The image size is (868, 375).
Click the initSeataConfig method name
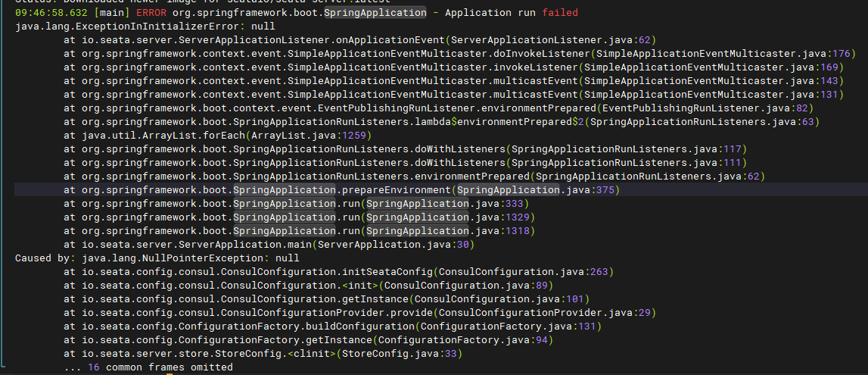[387, 271]
